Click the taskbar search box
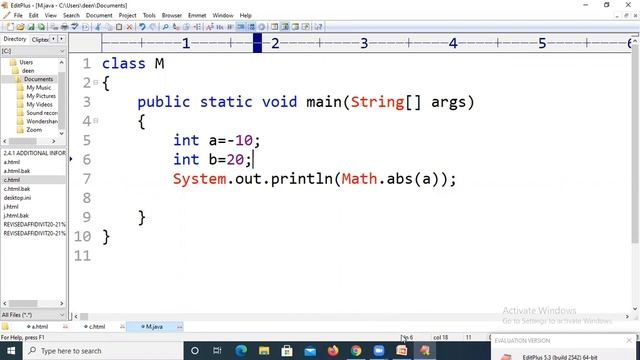 [x=103, y=351]
